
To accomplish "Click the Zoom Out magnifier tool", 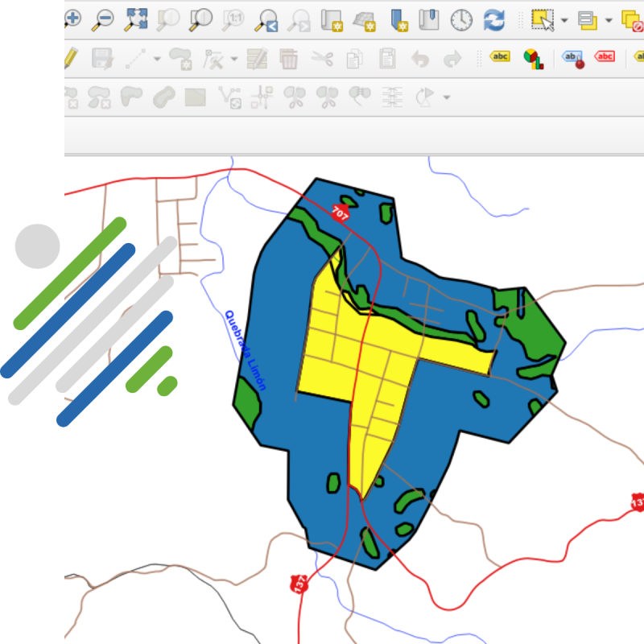I will (x=103, y=19).
